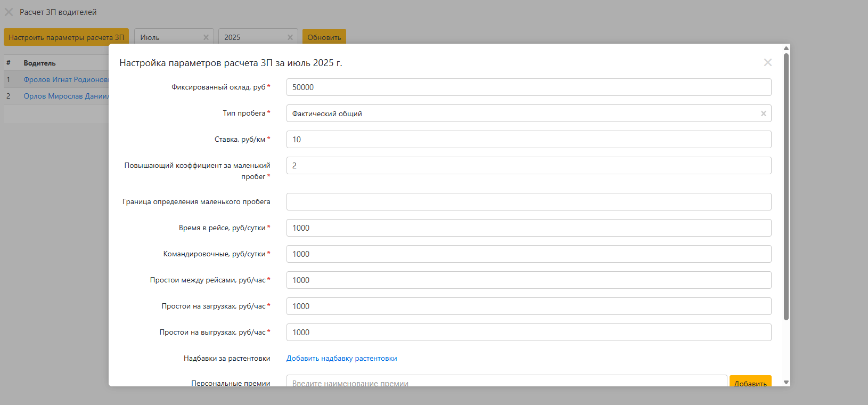Clear the 2025 year selection
This screenshot has height=405, width=868.
(290, 37)
